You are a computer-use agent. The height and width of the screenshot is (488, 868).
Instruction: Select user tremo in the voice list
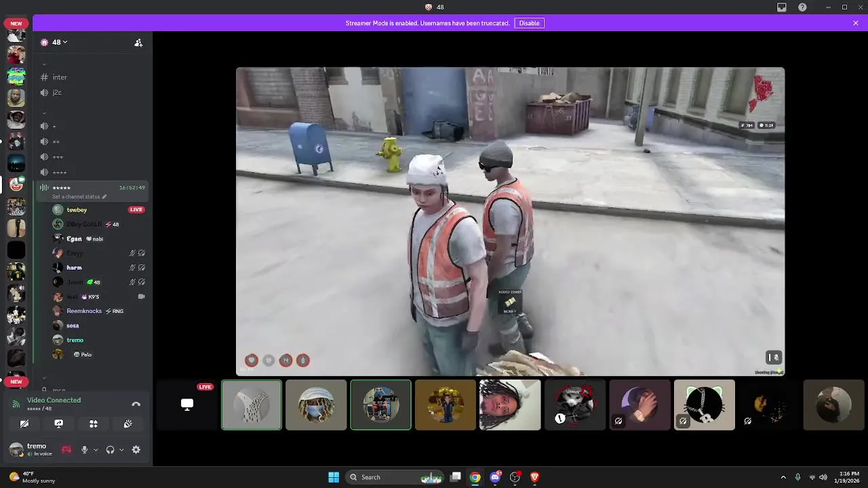pyautogui.click(x=100, y=340)
